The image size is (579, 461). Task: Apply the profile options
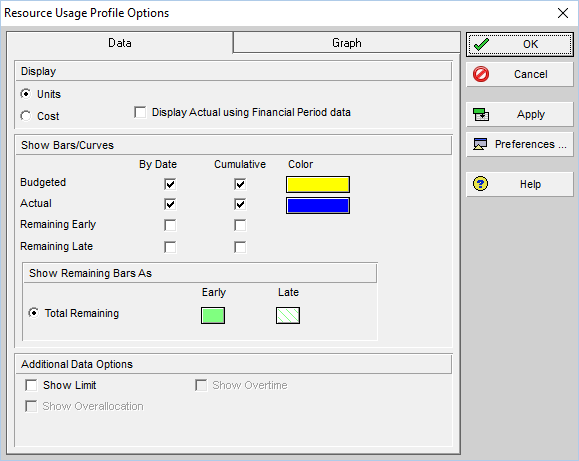520,115
